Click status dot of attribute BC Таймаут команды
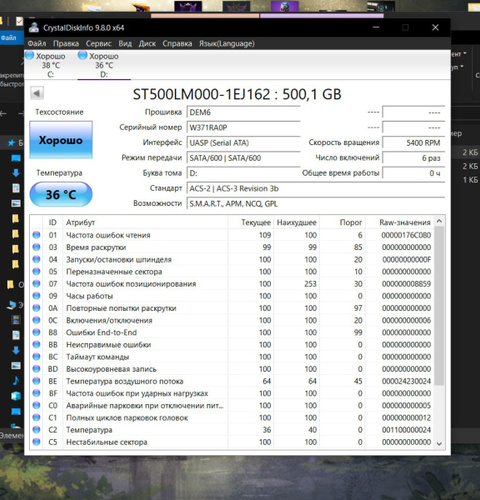This screenshot has width=480, height=500. click(36, 357)
